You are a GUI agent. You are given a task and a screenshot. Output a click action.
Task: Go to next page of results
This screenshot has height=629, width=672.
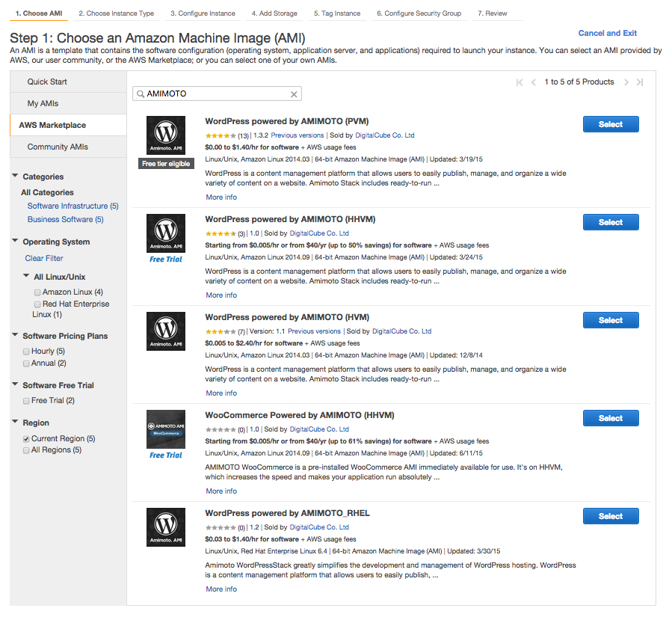(626, 82)
